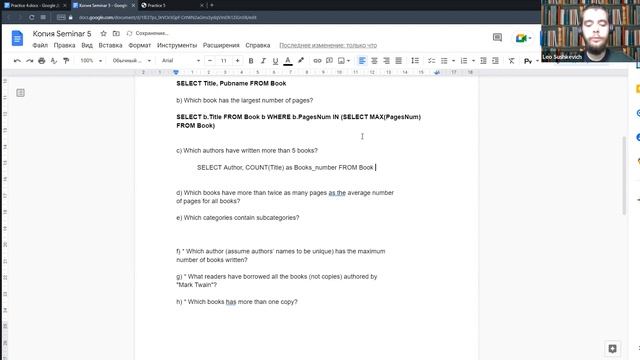
Task: Insert a checklist from toolbar
Action: tap(431, 61)
